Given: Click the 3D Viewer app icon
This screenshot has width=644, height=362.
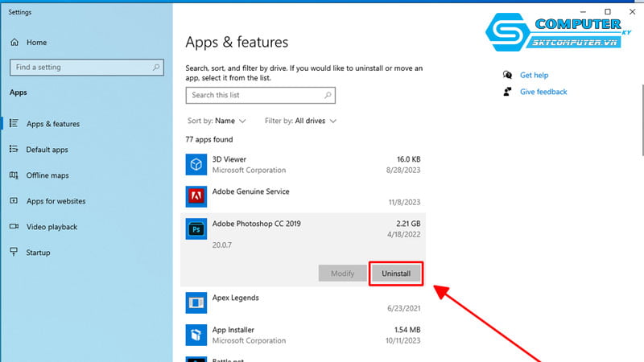Looking at the screenshot, I should click(196, 165).
